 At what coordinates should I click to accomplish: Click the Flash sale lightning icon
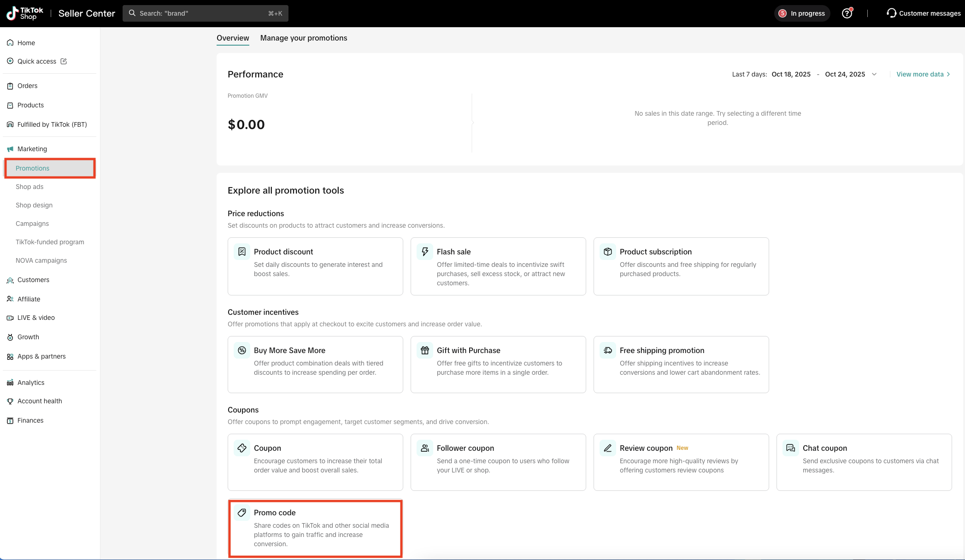pyautogui.click(x=424, y=252)
